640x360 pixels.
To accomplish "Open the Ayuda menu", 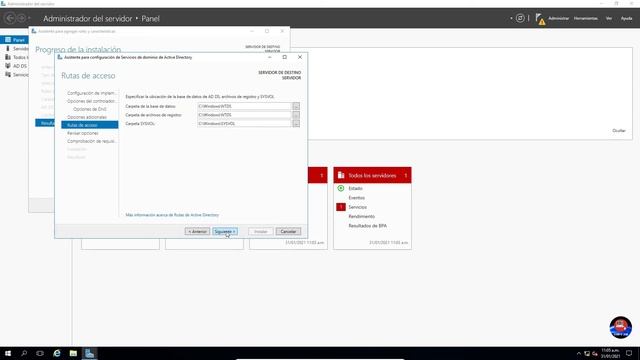I will 626,18.
